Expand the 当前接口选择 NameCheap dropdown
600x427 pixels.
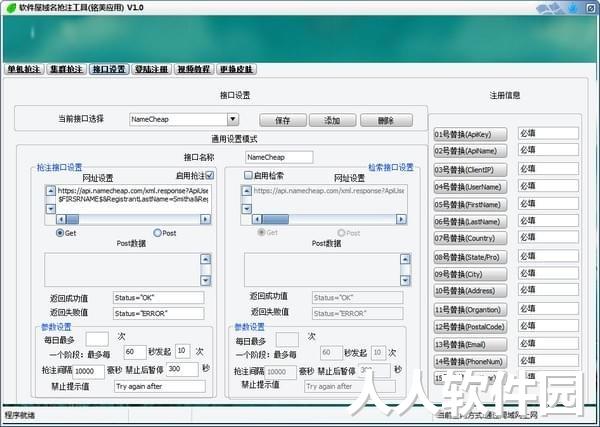233,119
